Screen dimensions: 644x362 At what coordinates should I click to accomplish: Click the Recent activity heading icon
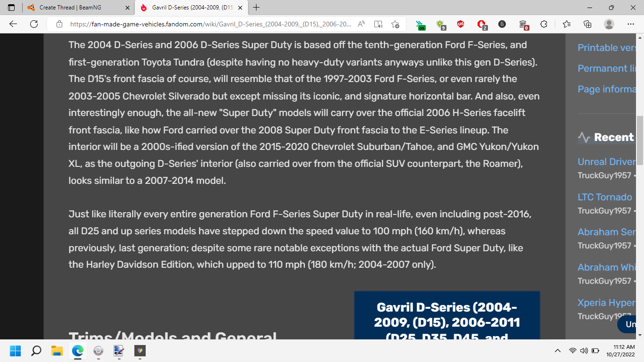[x=584, y=138]
